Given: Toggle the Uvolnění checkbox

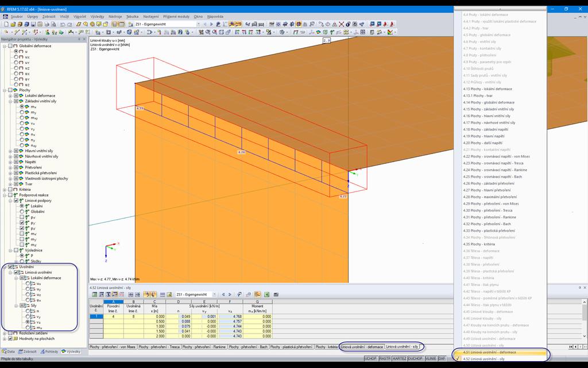Looking at the screenshot, I should coord(10,267).
